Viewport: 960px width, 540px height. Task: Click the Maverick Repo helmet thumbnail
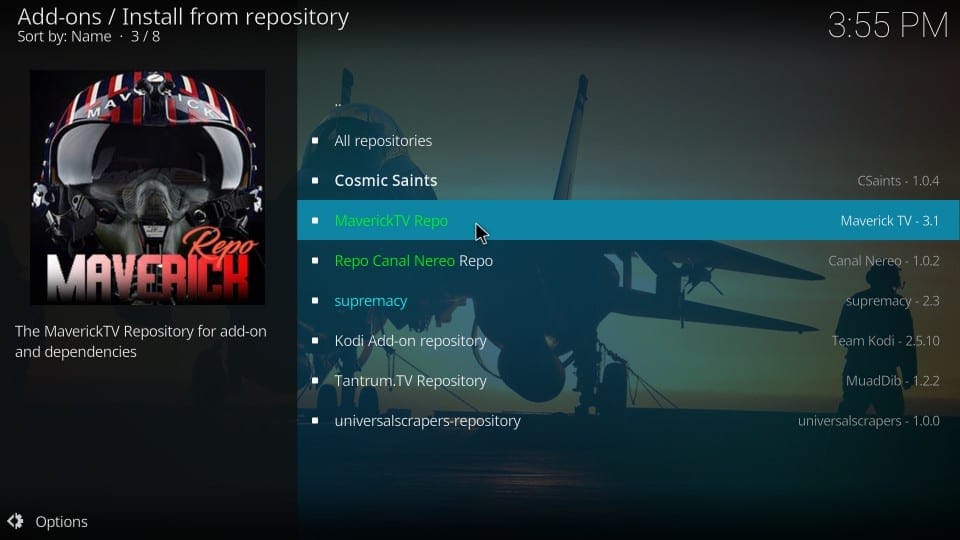(x=148, y=187)
